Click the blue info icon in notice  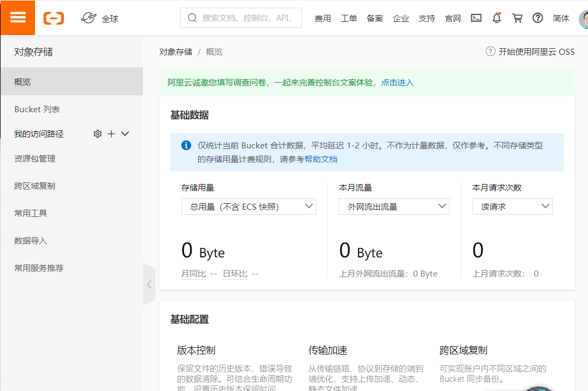click(x=186, y=145)
